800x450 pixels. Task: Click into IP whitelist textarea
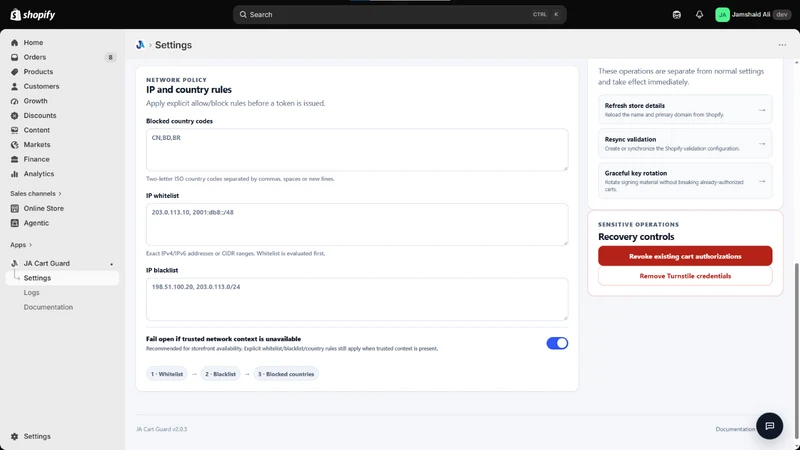coord(357,224)
